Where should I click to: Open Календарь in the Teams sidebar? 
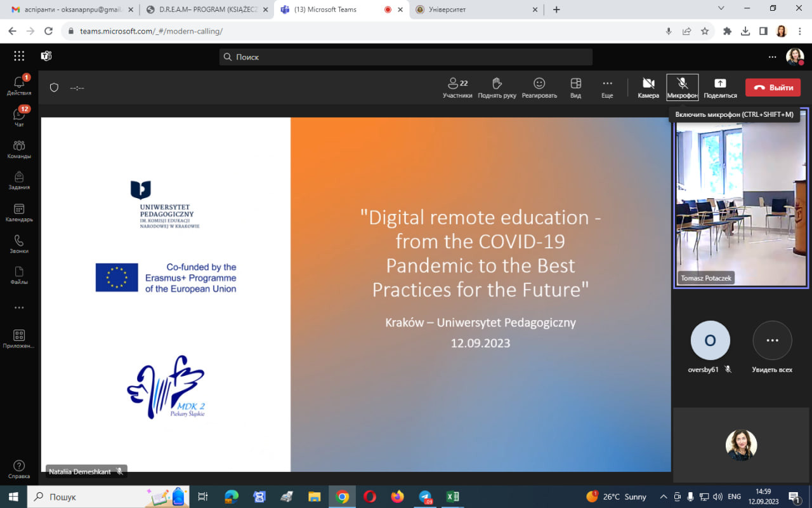coord(19,213)
